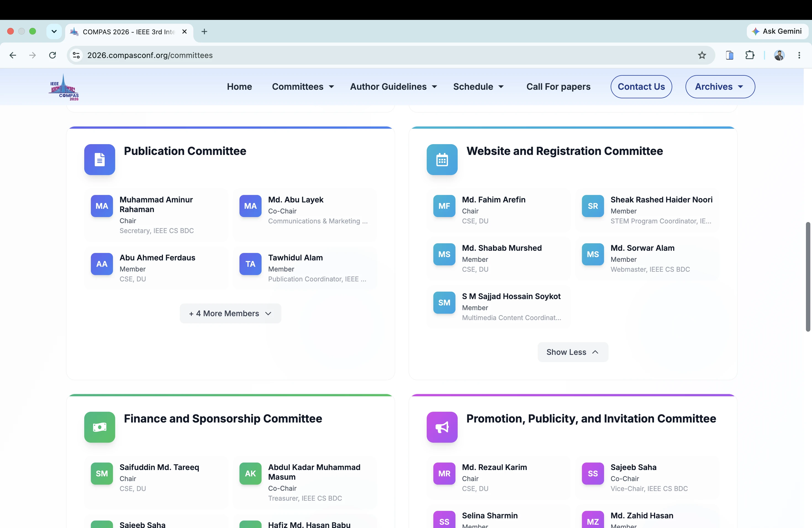Screen dimensions: 812x528
Task: Click the name Saifuddin Md. Tareeq
Action: tap(159, 467)
